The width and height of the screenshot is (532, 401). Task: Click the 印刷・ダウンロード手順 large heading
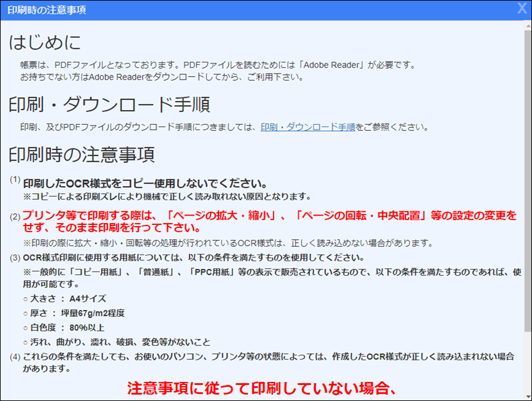(x=109, y=104)
